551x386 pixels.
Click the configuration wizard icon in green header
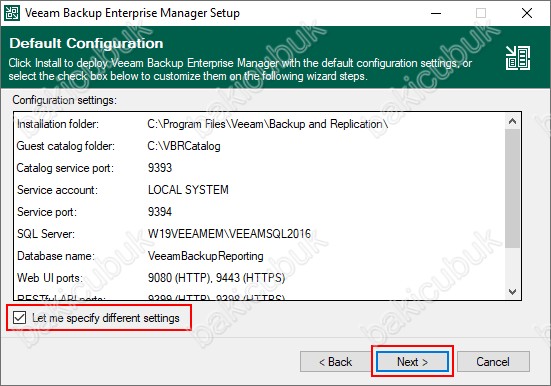click(x=518, y=58)
